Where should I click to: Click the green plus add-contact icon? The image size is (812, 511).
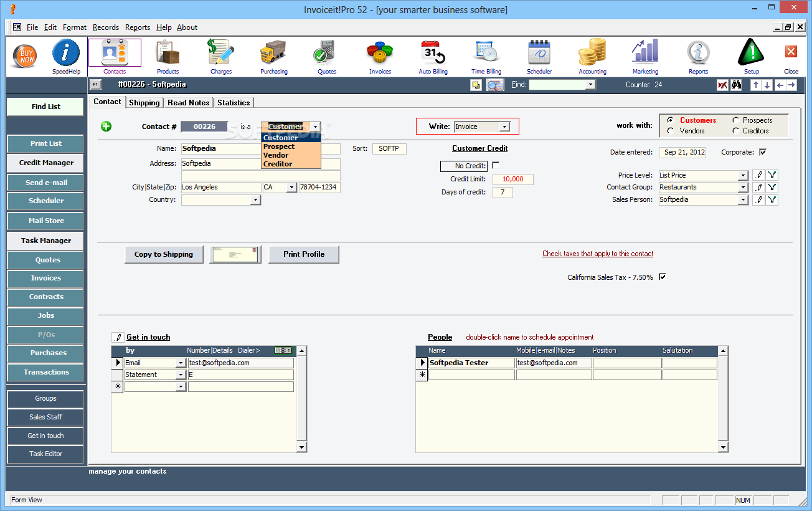coord(106,127)
